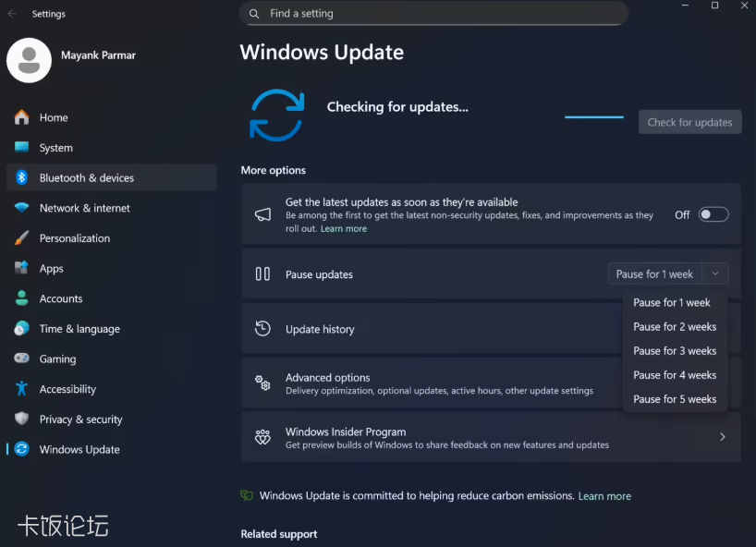Maximize the Settings window
This screenshot has width=756, height=547.
714,6
